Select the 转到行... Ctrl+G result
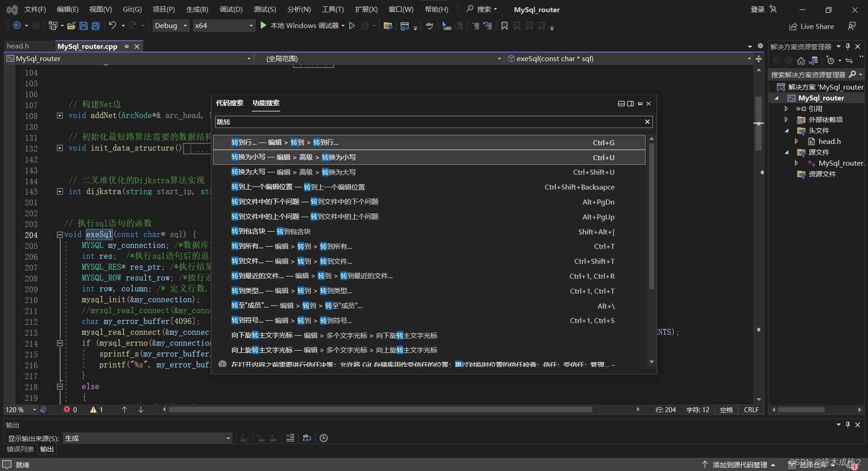 429,143
